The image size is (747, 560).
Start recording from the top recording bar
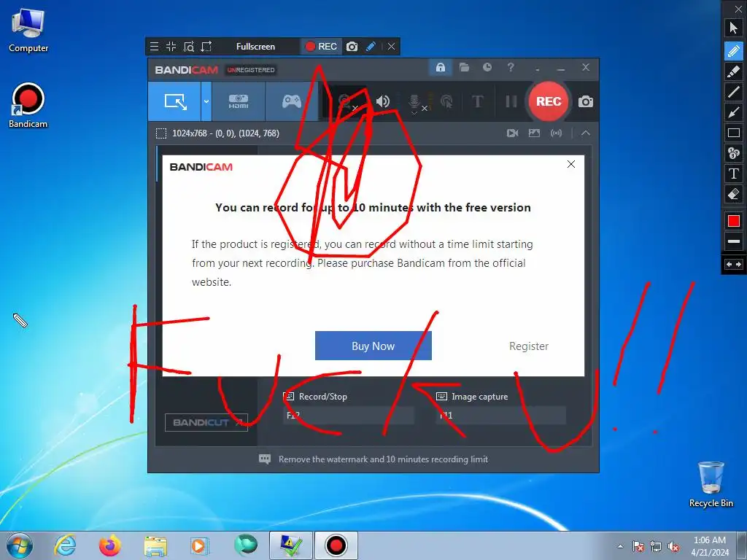[x=321, y=47]
